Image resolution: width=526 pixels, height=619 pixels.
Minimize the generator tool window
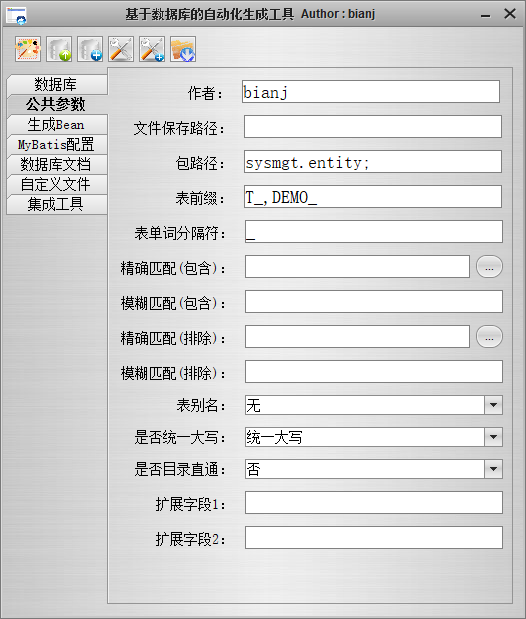486,15
